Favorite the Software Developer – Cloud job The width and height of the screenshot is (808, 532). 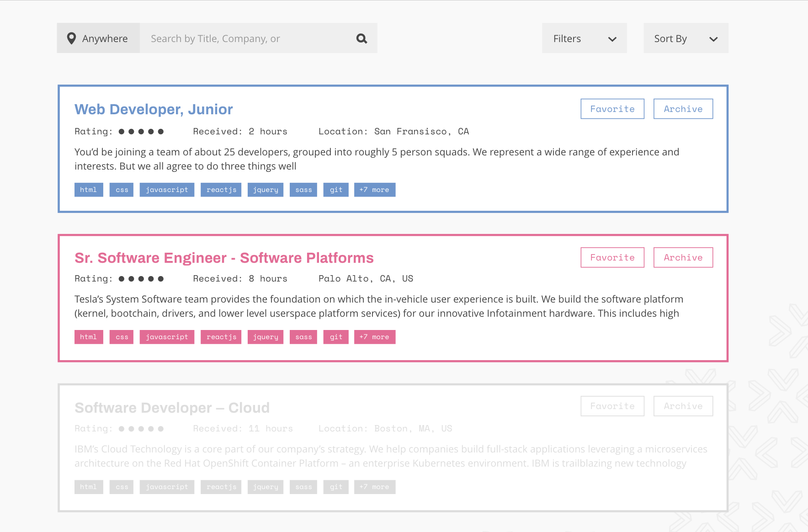(612, 406)
